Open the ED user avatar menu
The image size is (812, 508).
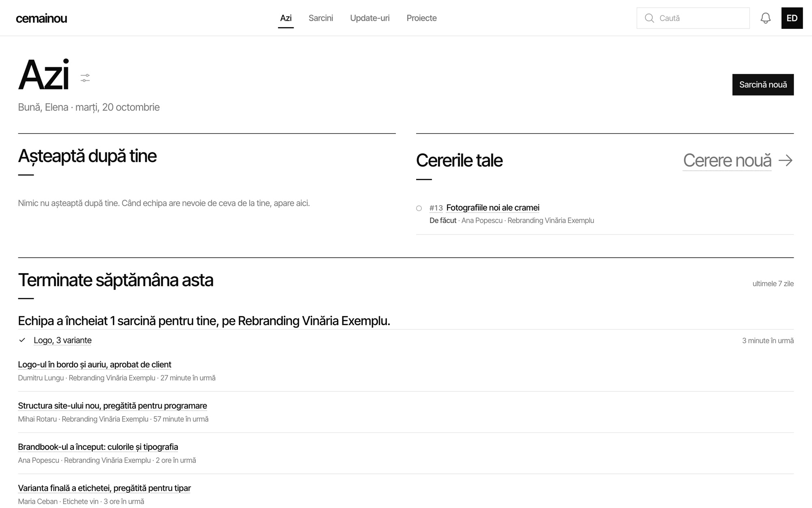pyautogui.click(x=792, y=18)
